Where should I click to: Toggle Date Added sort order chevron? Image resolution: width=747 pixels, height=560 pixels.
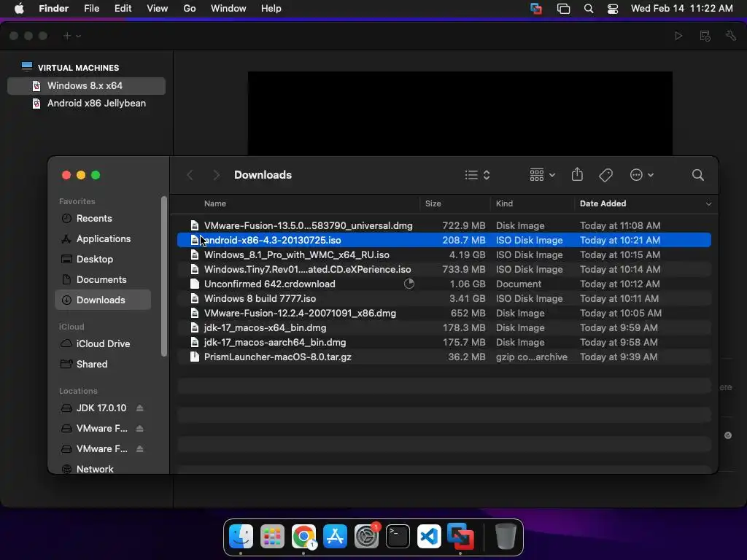pyautogui.click(x=708, y=204)
